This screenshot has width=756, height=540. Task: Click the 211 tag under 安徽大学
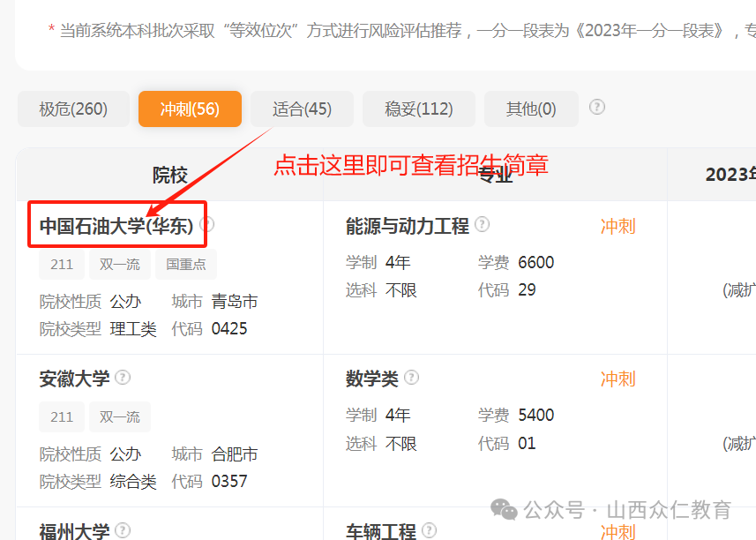click(62, 416)
